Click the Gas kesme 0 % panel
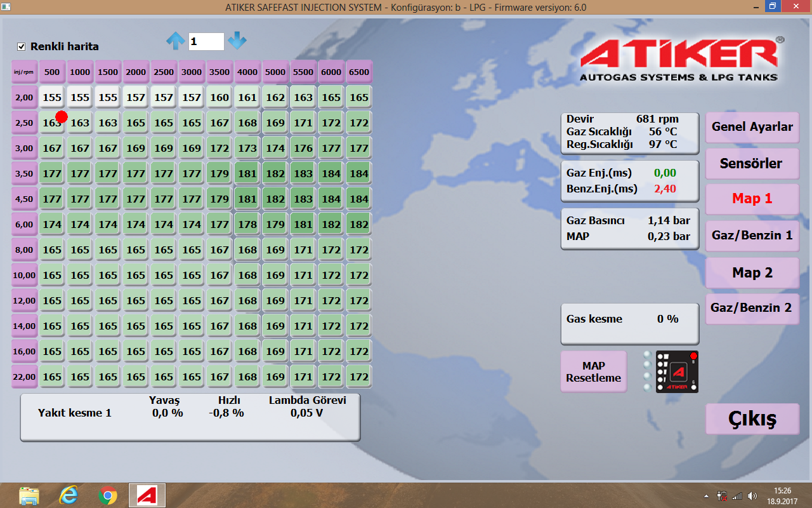Screen dimensions: 812x508 (x=630, y=323)
